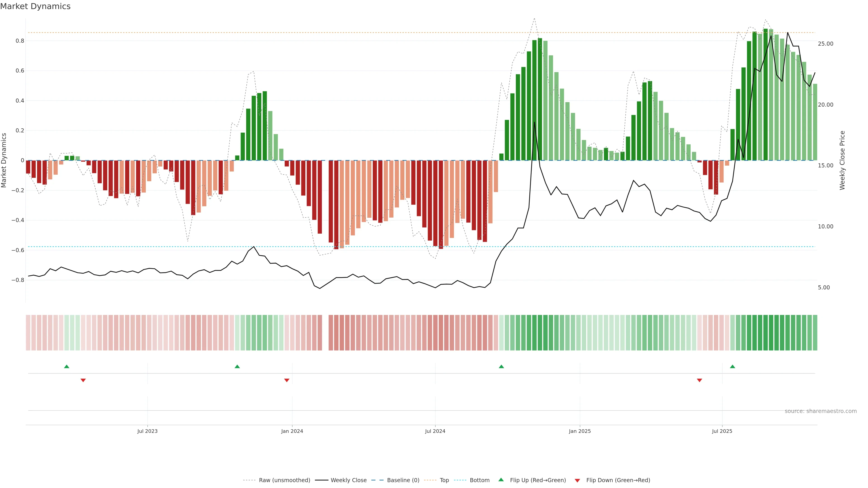Toggle the Top legend entry
This screenshot has height=488, width=868.
[x=444, y=480]
